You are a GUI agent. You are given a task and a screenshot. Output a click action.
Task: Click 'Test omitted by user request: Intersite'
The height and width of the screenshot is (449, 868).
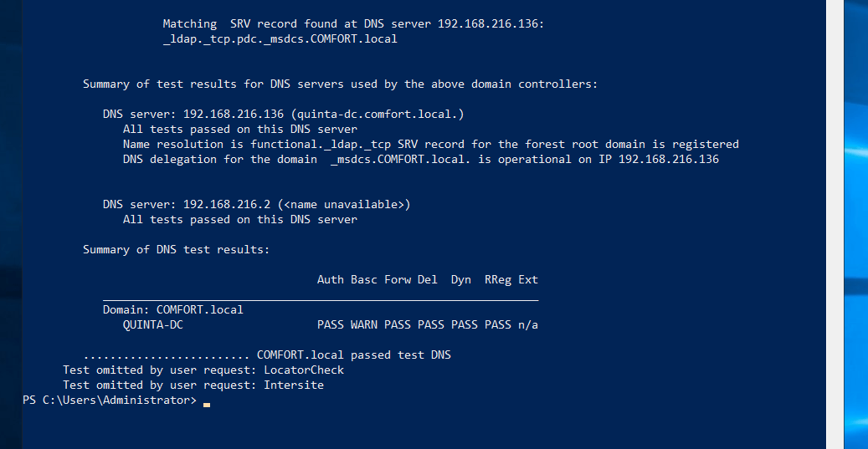tap(193, 385)
